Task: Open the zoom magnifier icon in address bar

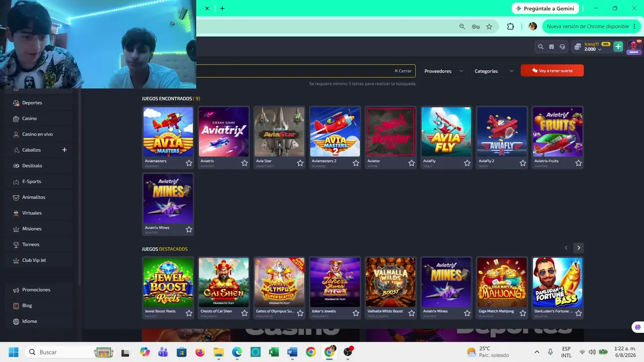Action: [462, 27]
